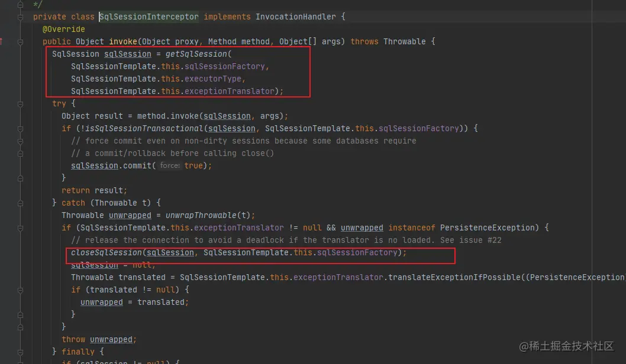This screenshot has height=364, width=626.
Task: Click the try keyword
Action: [59, 103]
